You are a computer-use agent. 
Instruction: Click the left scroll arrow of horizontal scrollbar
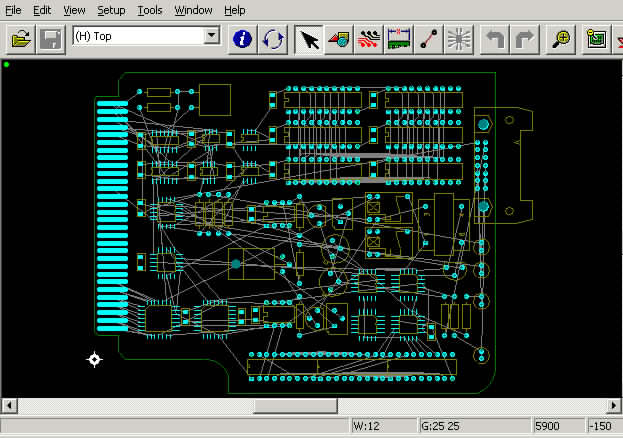tap(9, 405)
